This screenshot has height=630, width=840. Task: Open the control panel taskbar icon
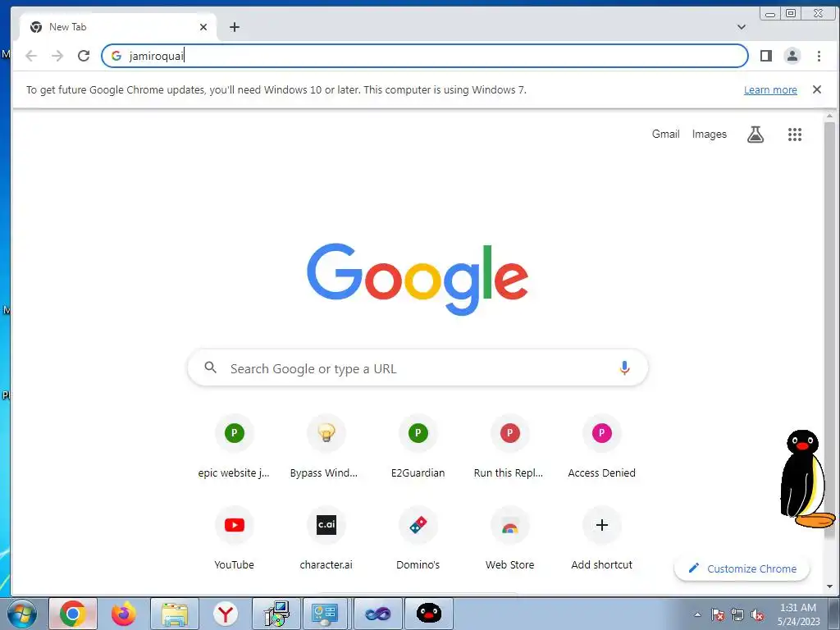pos(325,614)
